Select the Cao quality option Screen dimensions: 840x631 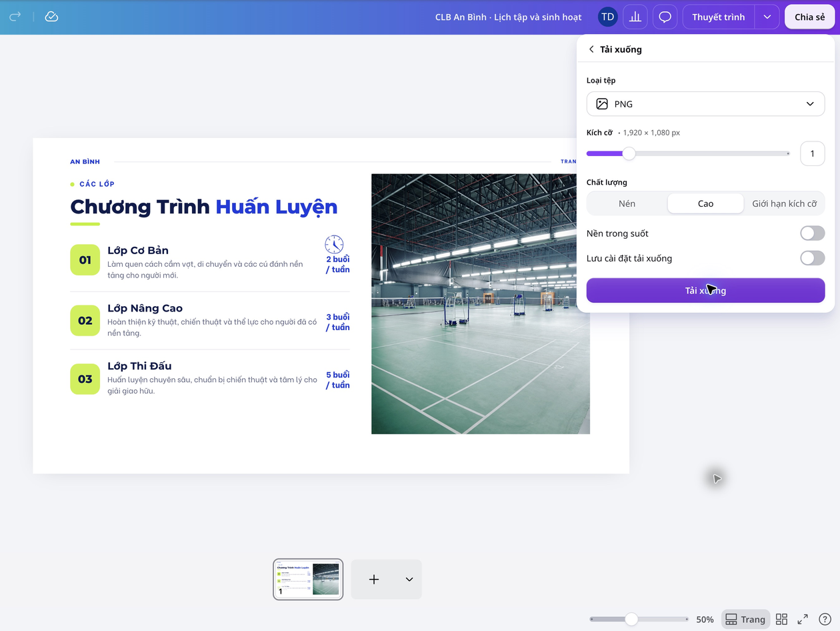705,203
